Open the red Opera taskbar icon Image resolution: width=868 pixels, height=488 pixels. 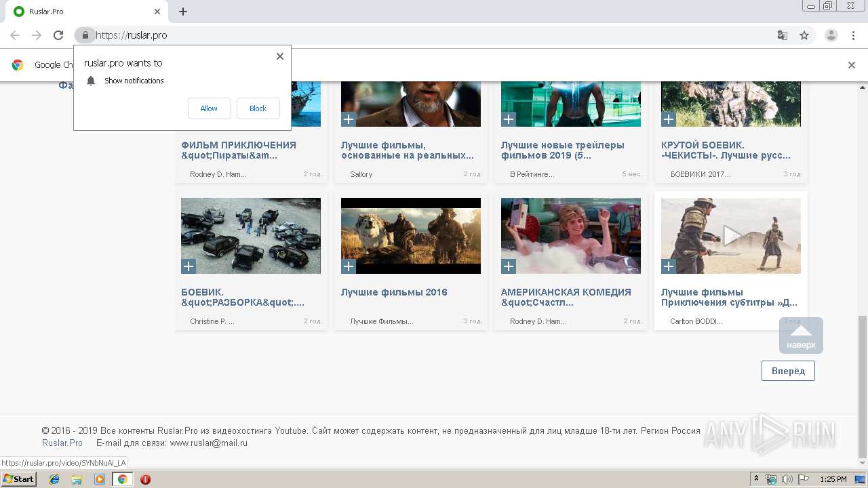(145, 479)
